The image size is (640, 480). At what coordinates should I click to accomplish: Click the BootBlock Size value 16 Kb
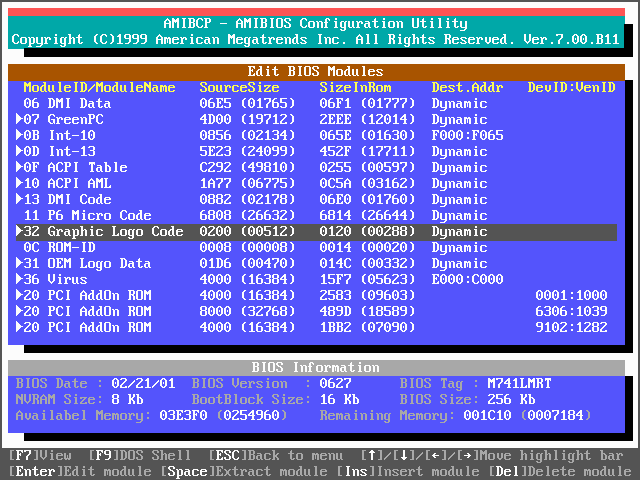(340, 399)
